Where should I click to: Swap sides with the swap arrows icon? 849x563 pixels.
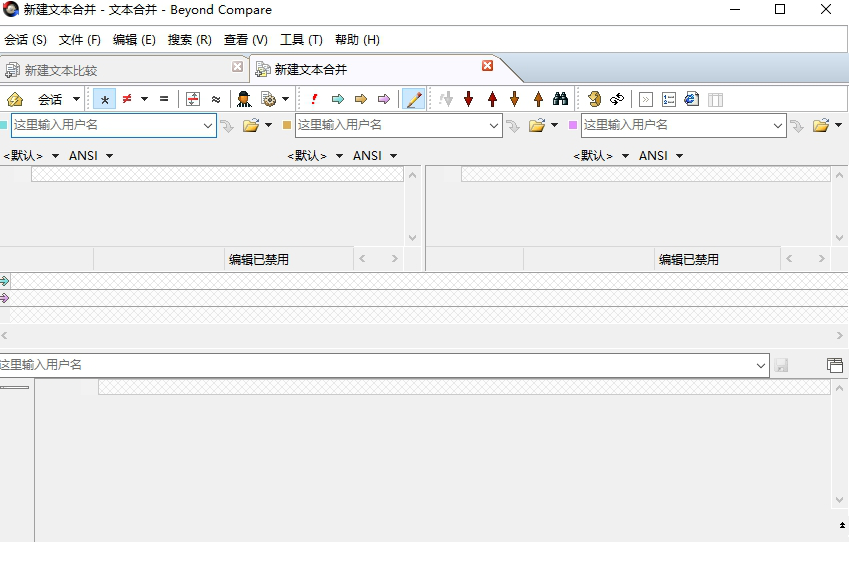pyautogui.click(x=617, y=99)
